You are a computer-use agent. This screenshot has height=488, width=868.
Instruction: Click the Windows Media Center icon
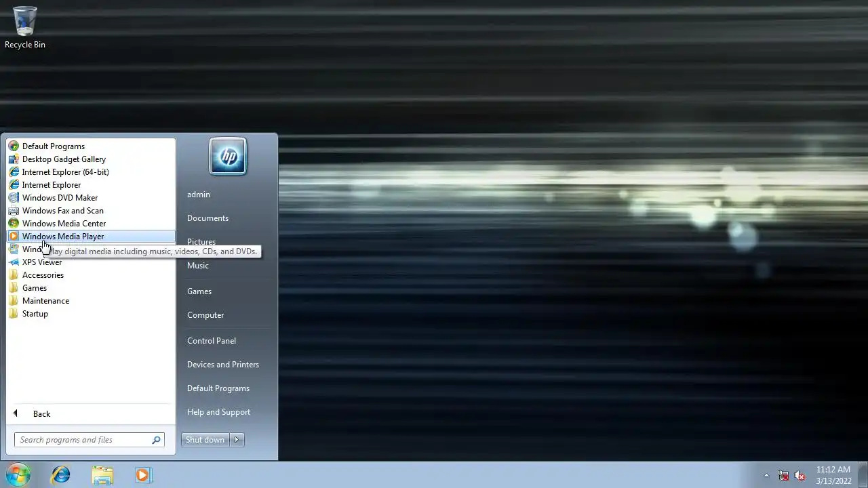(x=14, y=223)
